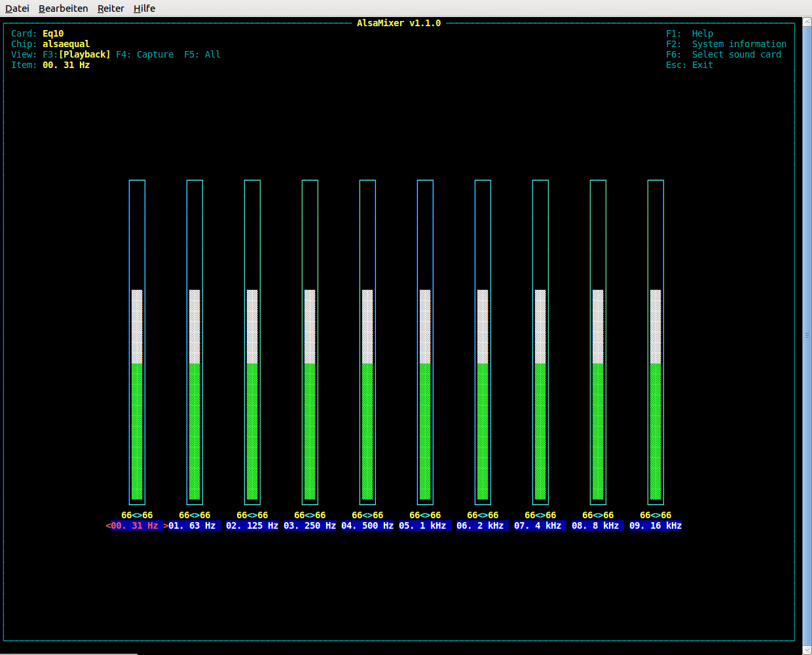Viewport: 812px width, 655px height.
Task: Click the 16 kHz equalizer band slider
Action: point(655,342)
